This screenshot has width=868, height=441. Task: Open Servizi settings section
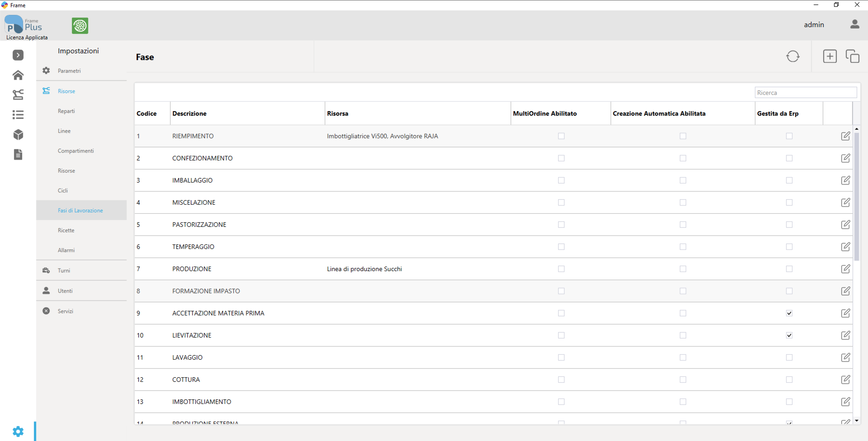(x=82, y=311)
